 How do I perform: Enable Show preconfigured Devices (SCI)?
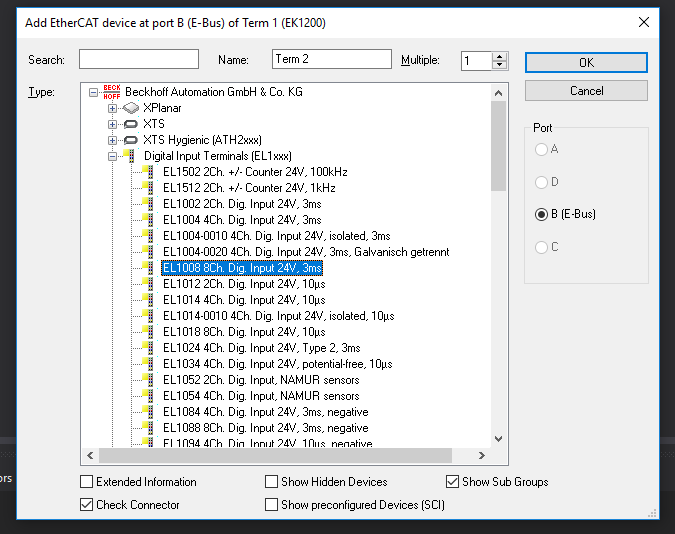click(271, 504)
